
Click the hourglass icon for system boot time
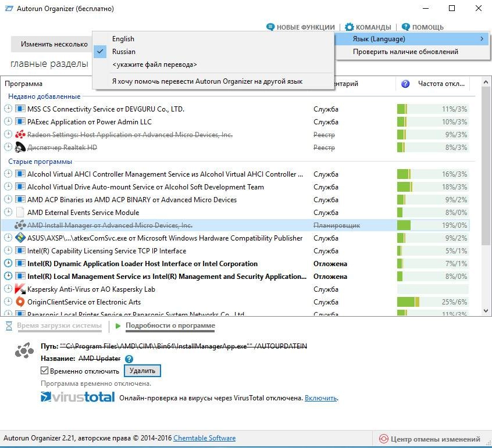point(9,326)
